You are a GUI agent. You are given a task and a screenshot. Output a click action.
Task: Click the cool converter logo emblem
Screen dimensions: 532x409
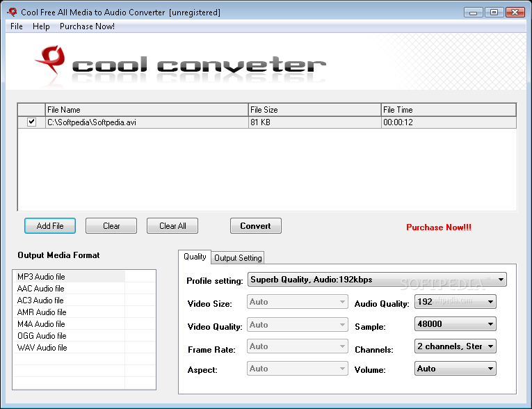51,60
